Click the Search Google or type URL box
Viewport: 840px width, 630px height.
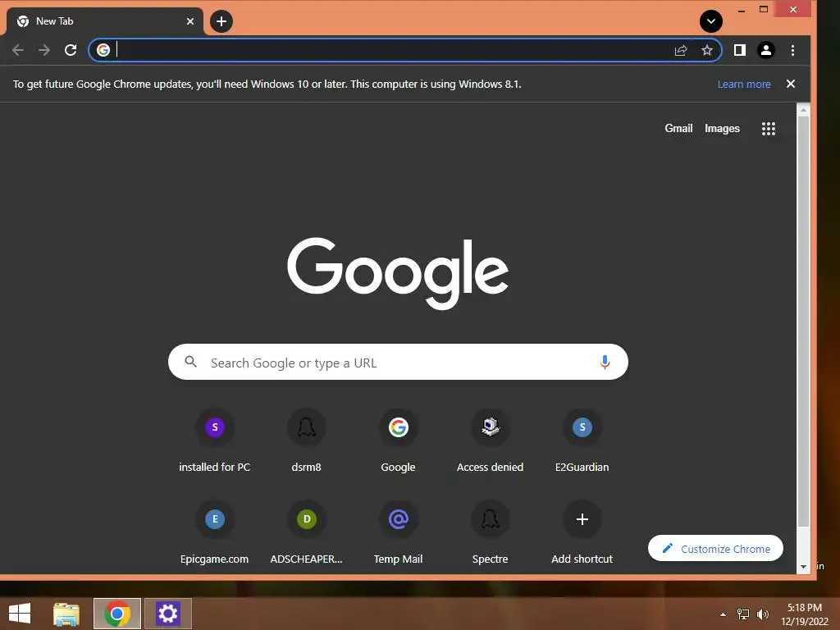[x=398, y=362]
